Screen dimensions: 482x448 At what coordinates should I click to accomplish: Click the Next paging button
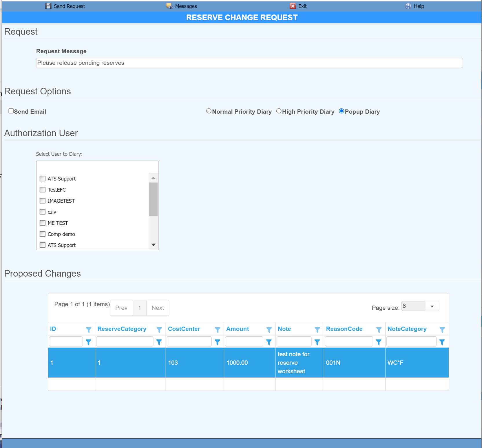157,308
